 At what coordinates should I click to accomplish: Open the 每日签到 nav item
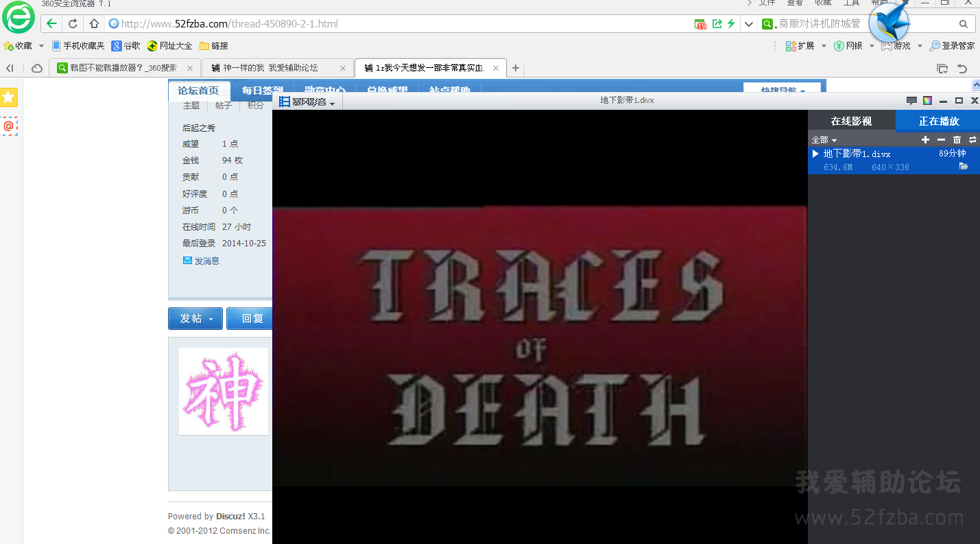(x=262, y=91)
